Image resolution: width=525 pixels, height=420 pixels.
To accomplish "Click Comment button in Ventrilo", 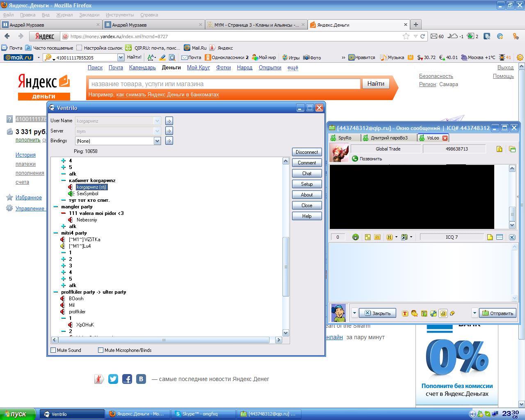I will [307, 163].
